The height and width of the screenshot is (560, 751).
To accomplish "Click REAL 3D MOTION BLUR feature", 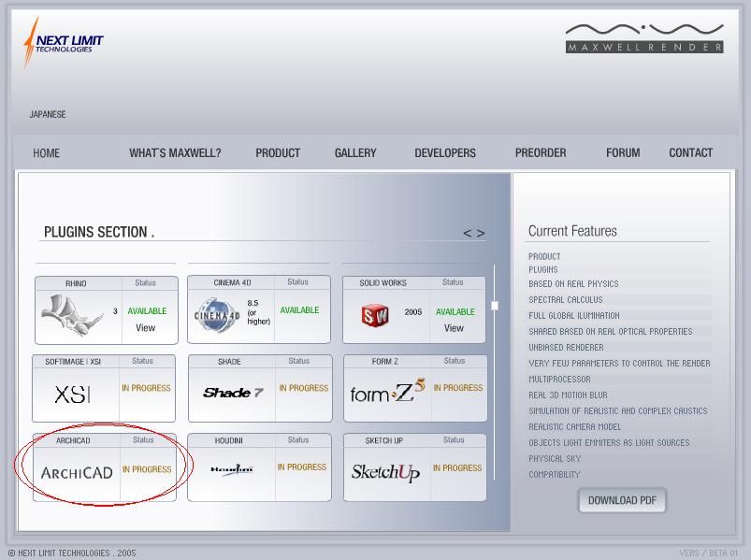I will tap(568, 395).
